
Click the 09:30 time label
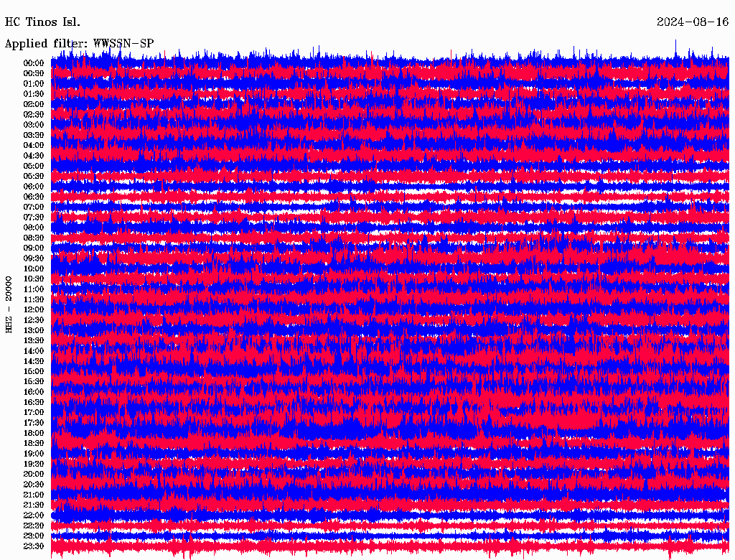pos(34,258)
